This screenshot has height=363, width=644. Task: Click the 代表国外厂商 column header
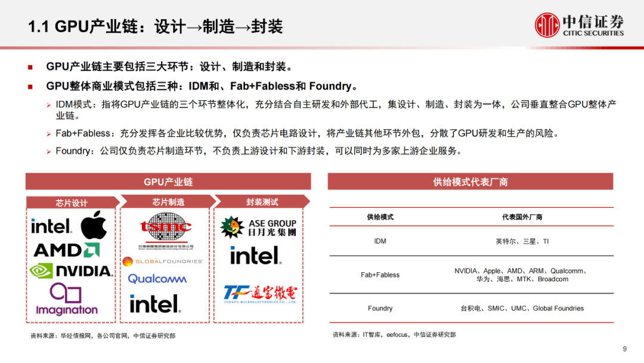coord(522,217)
